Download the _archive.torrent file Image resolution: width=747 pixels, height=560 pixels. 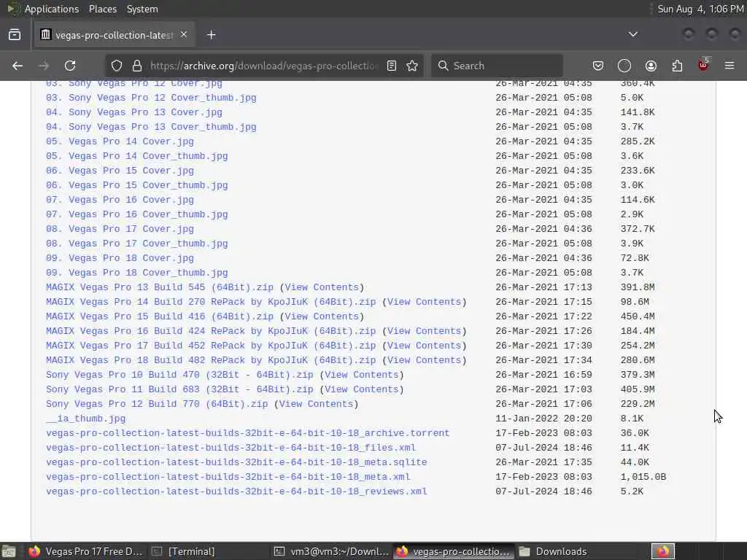point(248,433)
